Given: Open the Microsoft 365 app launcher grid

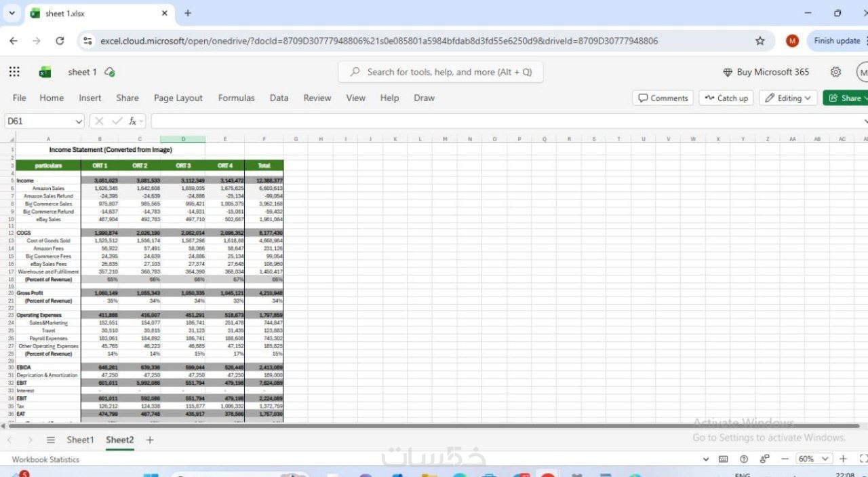Looking at the screenshot, I should pos(14,72).
